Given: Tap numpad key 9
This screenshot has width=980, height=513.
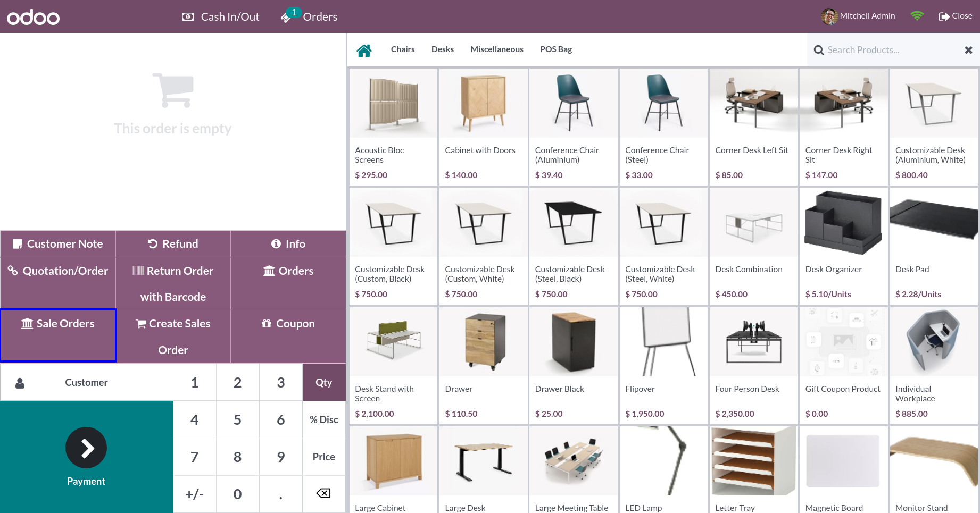Looking at the screenshot, I should 281,457.
